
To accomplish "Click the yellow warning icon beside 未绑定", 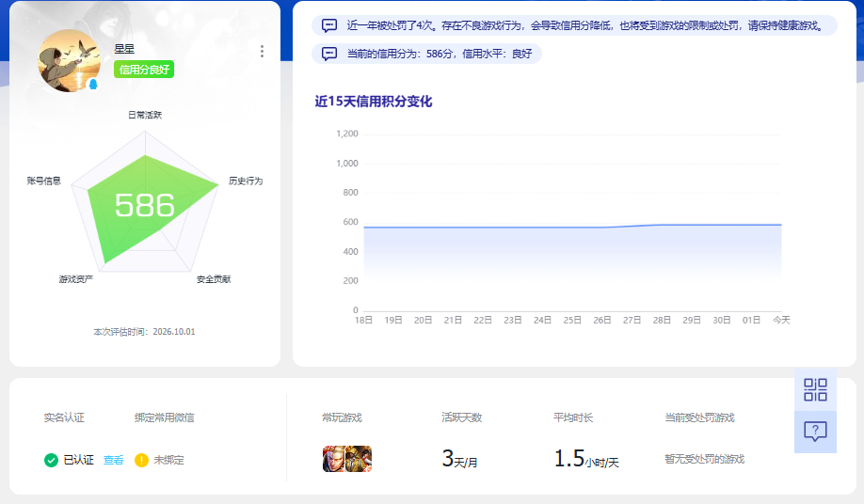I will [x=141, y=460].
